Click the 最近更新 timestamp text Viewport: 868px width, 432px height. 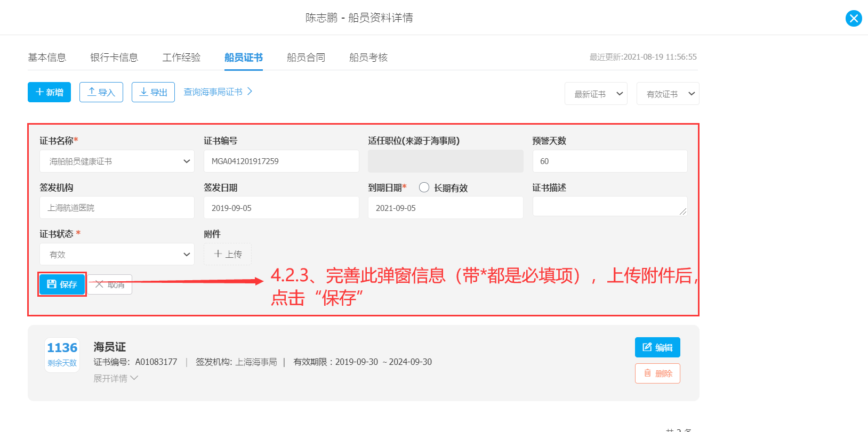pos(643,57)
